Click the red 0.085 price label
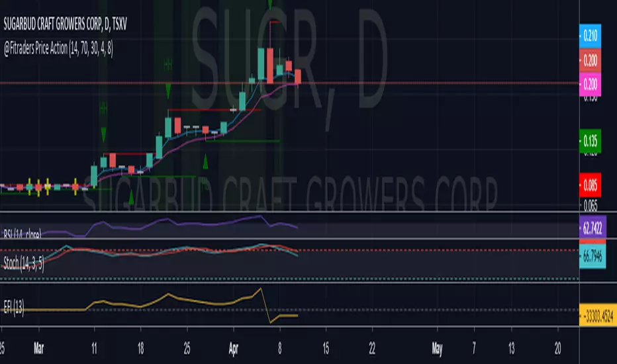Image resolution: width=617 pixels, height=364 pixels. (590, 185)
